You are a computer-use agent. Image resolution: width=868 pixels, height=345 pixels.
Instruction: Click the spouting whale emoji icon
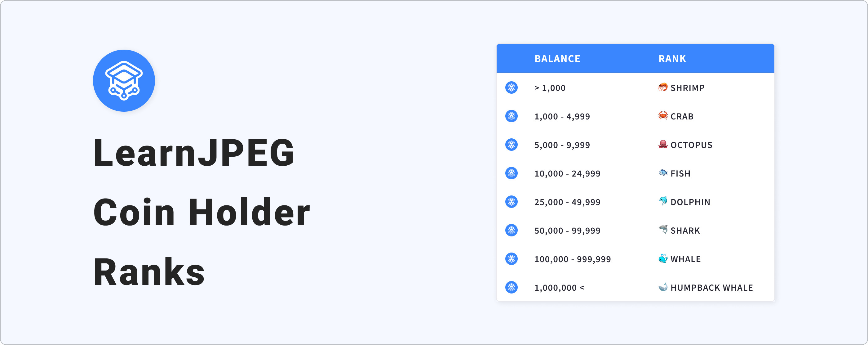(663, 259)
